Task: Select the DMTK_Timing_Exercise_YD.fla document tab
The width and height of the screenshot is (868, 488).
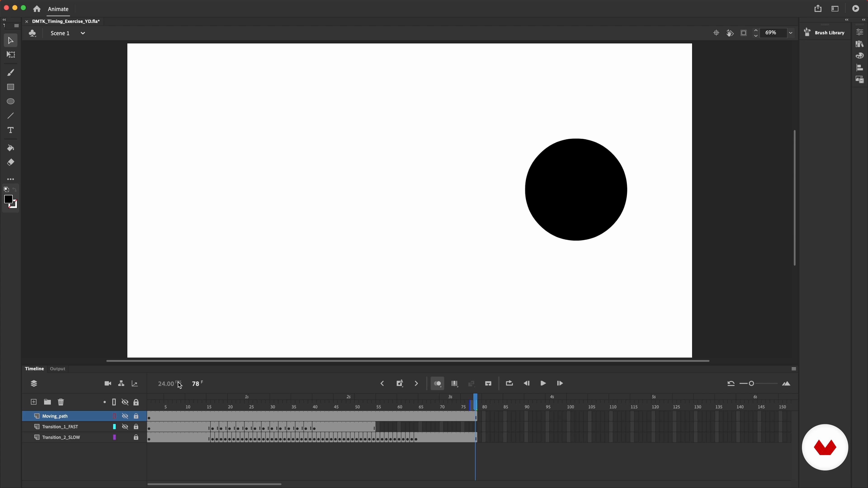Action: point(66,21)
